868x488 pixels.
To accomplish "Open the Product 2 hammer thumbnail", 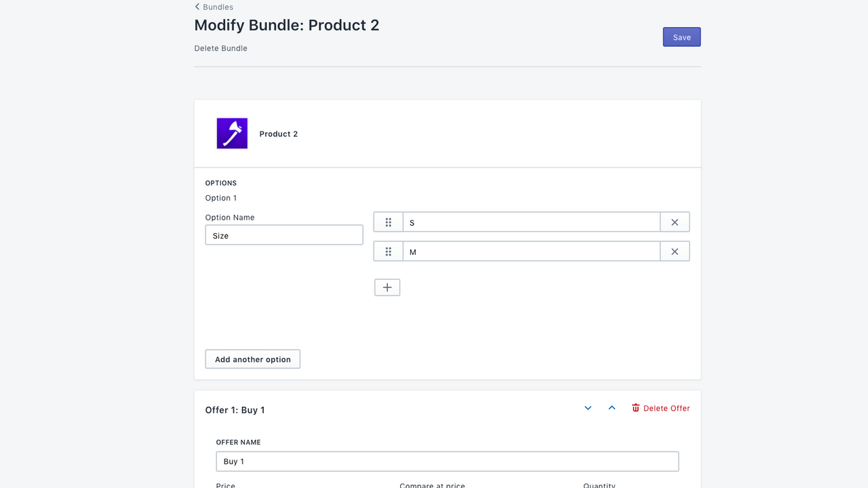I will (232, 134).
